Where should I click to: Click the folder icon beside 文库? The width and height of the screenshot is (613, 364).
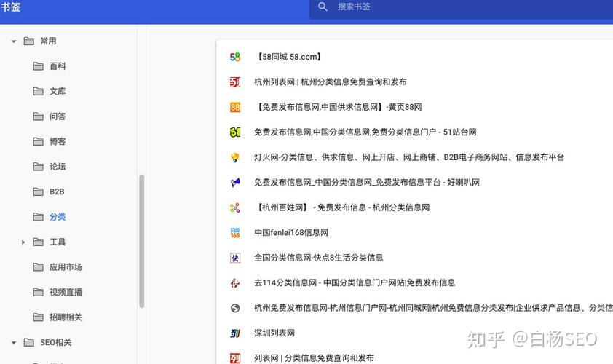pos(39,91)
